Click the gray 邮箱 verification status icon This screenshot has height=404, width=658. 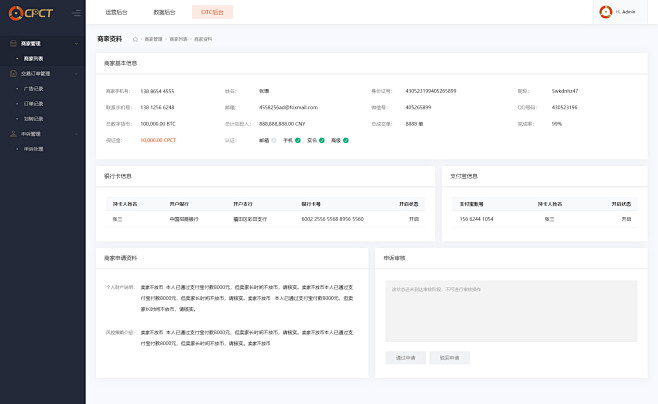tap(274, 141)
